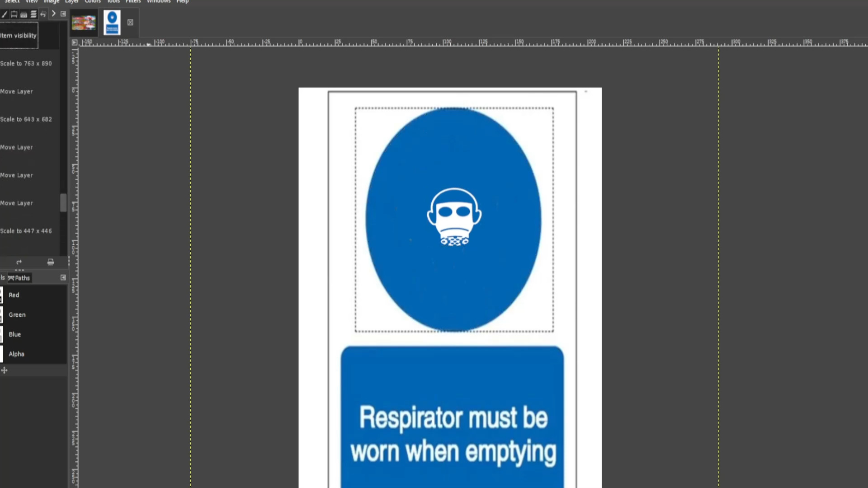Select Move Layer step above 'Scale to 447 x 446'
868x488 pixels.
30,203
